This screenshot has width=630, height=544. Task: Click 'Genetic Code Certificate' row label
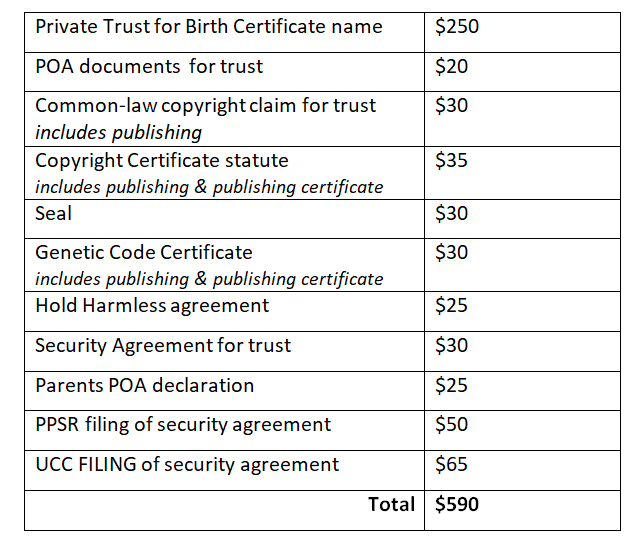point(143,252)
